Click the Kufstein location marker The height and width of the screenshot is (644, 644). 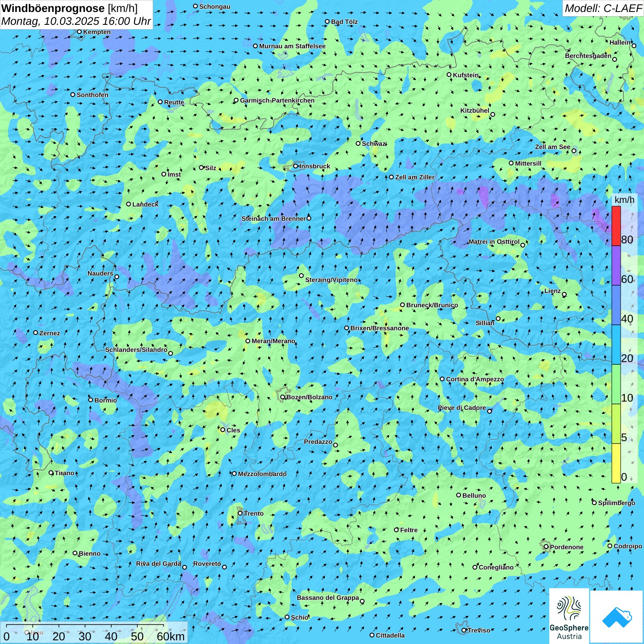449,75
